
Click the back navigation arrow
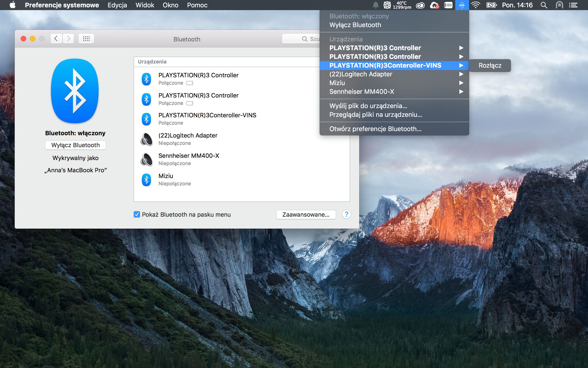[56, 39]
